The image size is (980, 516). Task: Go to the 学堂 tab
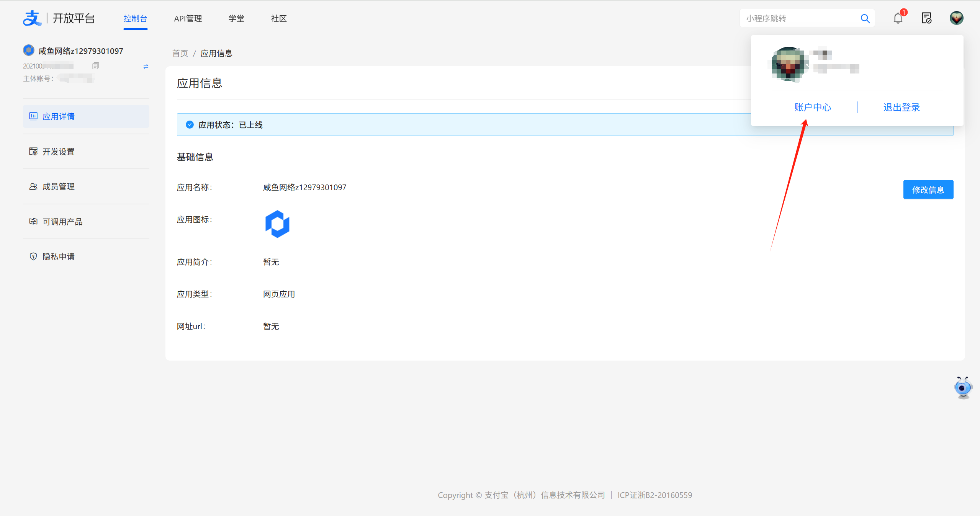tap(236, 18)
